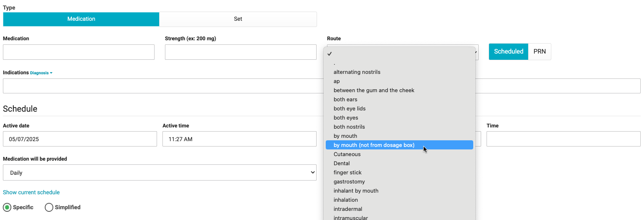644x220 pixels.
Task: Click the Active date field
Action: click(80, 139)
